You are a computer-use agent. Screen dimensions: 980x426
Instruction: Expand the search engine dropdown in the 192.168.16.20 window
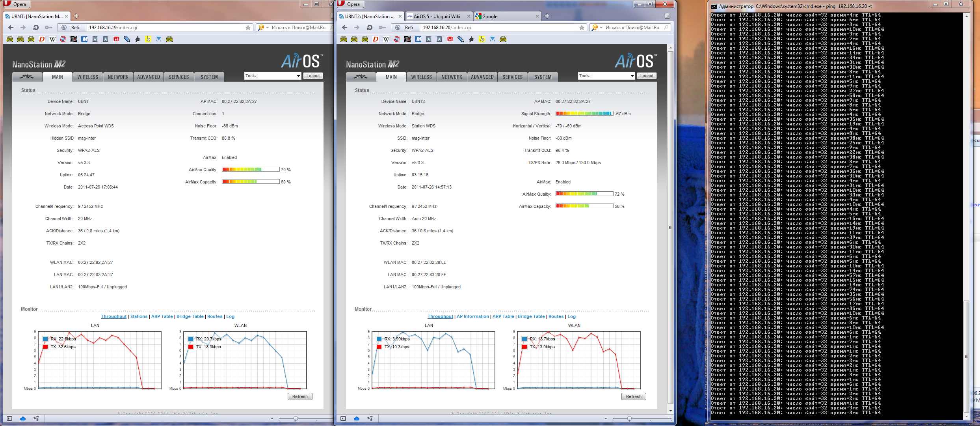click(x=601, y=28)
